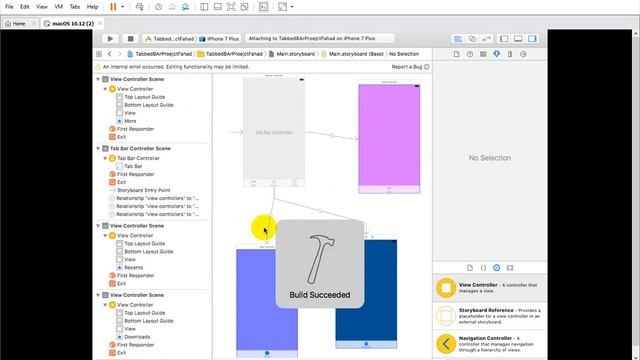Select the magenta view controller on canvas

pyautogui.click(x=389, y=139)
